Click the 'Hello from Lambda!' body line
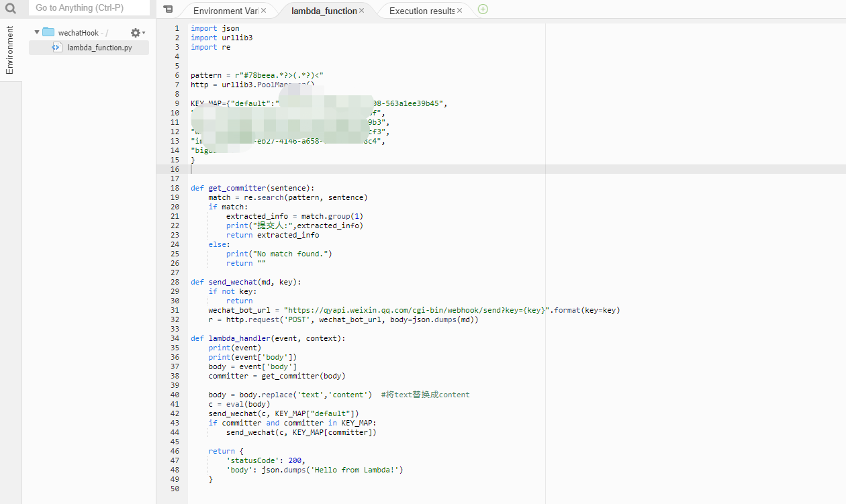 (315, 470)
